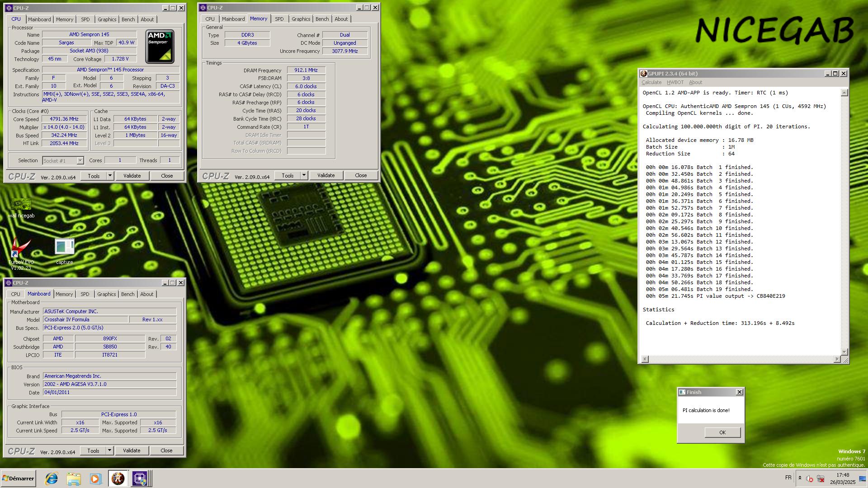
Task: Show hidden tray icons arrow
Action: 800,478
